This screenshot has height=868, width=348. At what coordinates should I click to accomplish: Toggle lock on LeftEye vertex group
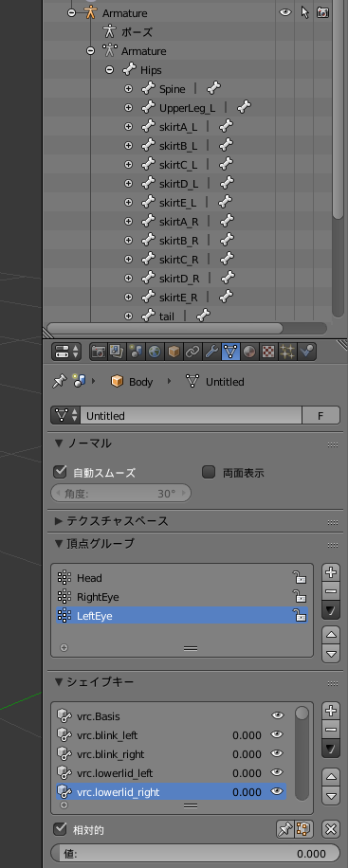click(300, 616)
